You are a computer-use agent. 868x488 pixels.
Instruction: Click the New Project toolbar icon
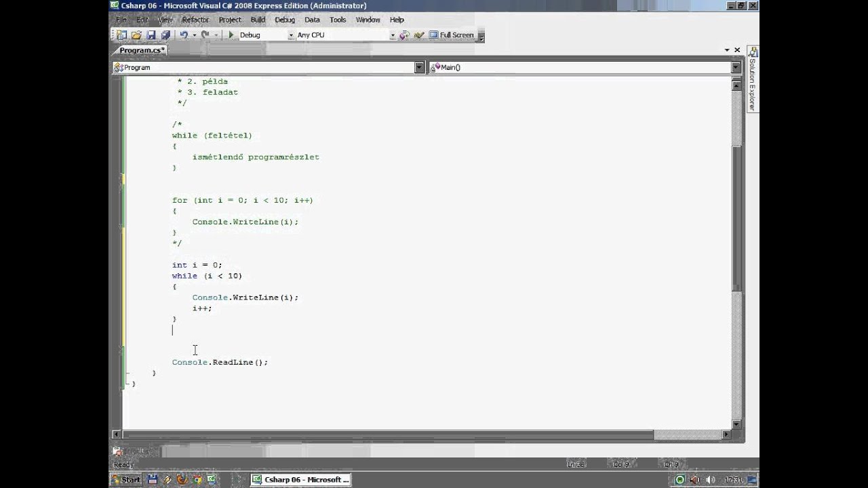[121, 35]
